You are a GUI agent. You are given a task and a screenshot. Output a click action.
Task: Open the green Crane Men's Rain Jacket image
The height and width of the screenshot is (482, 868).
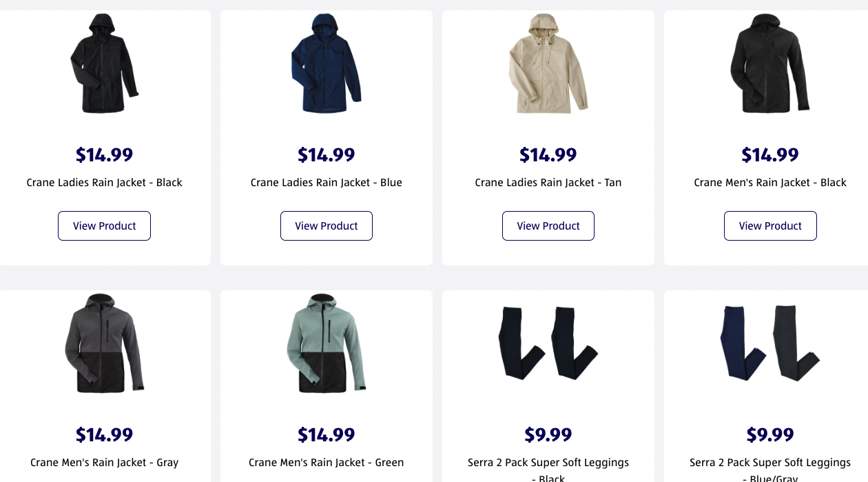pyautogui.click(x=326, y=343)
